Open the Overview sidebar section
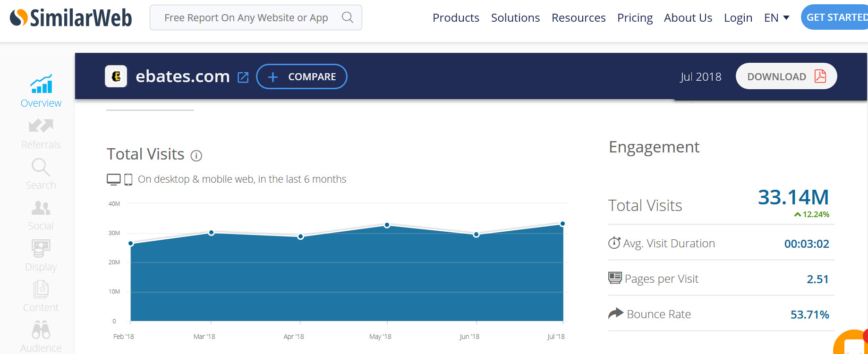The width and height of the screenshot is (868, 354). 41,91
